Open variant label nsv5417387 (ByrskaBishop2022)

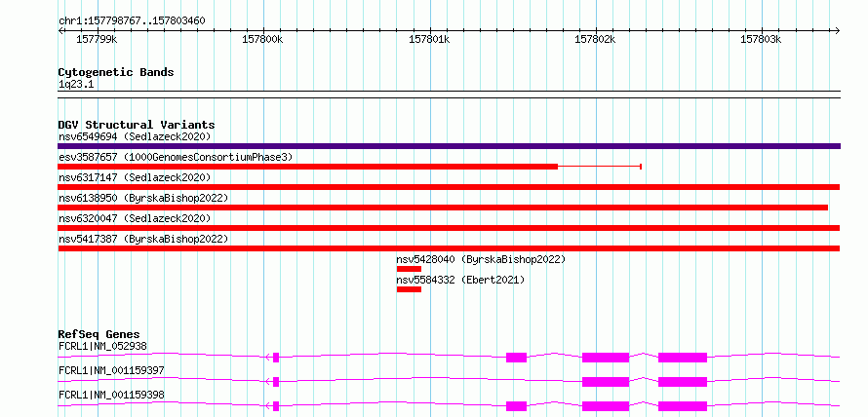(143, 239)
